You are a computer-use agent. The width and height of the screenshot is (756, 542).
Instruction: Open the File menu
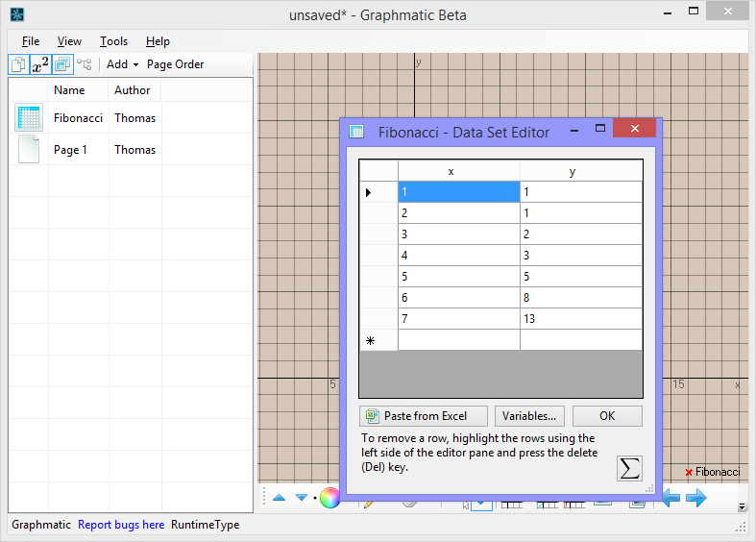31,41
